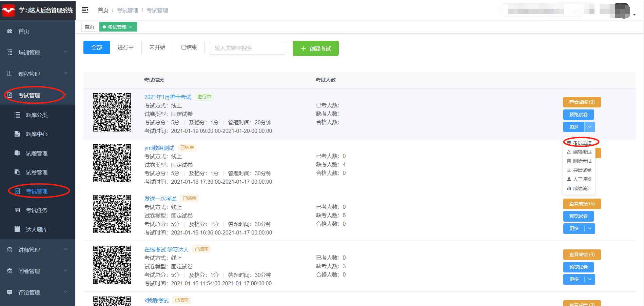644x306 pixels.
Task: Select the 全部 filter option
Action: [97, 47]
